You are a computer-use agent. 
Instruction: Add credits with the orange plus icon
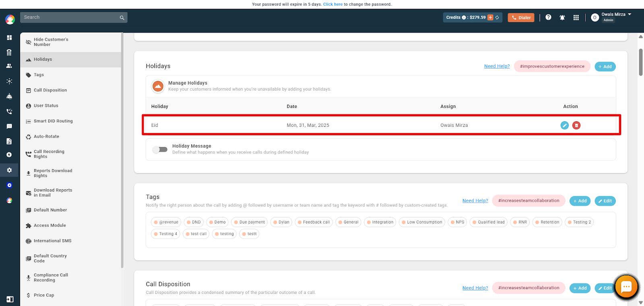[490, 18]
